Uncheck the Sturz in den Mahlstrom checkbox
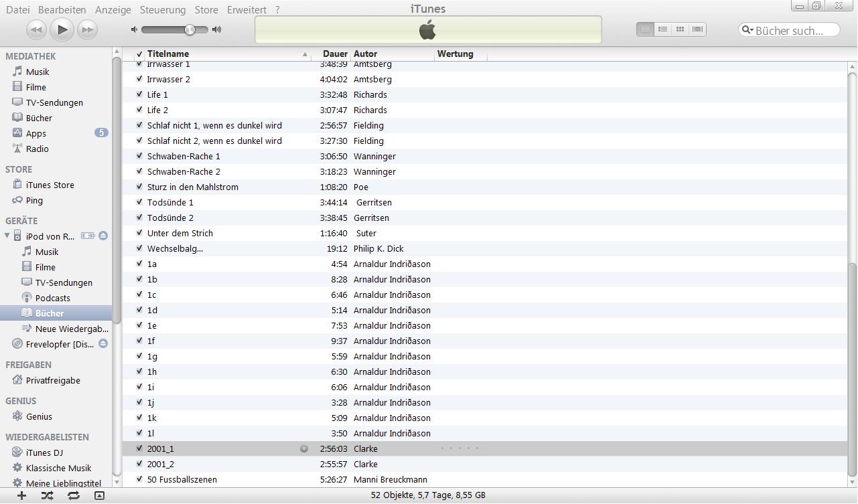 tap(139, 187)
